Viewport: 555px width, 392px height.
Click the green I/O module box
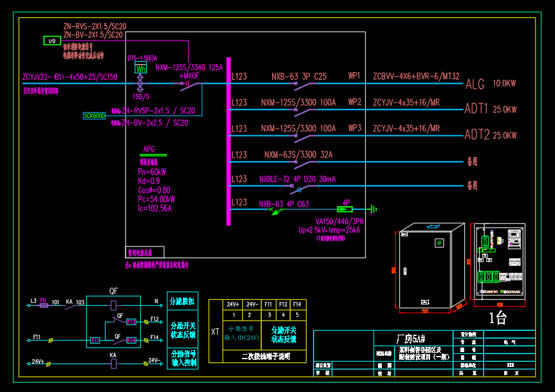pos(52,41)
